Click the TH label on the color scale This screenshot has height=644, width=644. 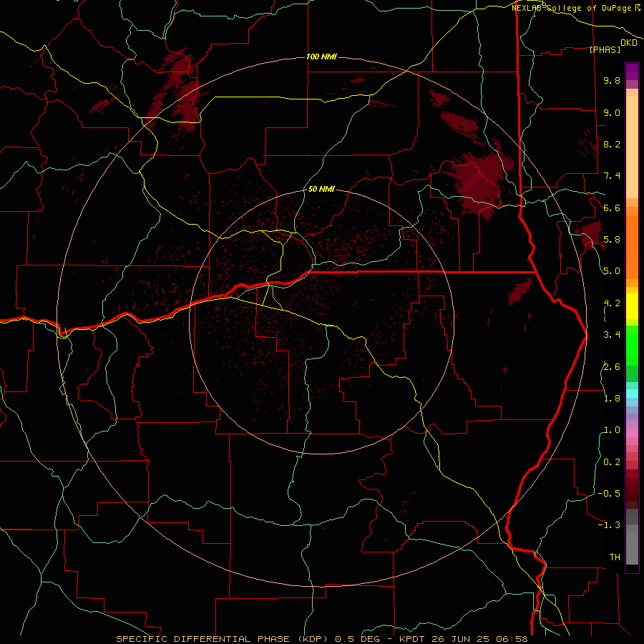(x=615, y=557)
